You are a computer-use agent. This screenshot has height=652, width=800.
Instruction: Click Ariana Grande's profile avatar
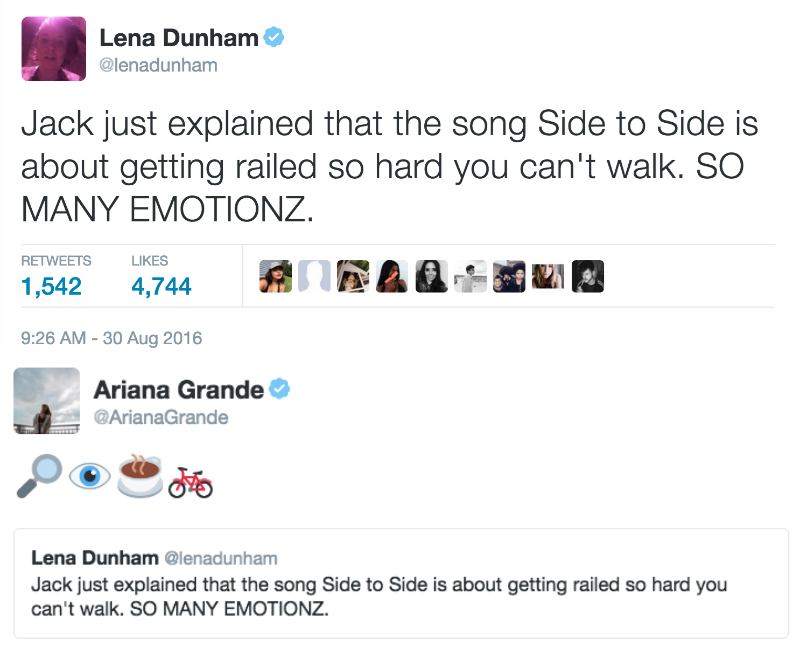pyautogui.click(x=47, y=401)
